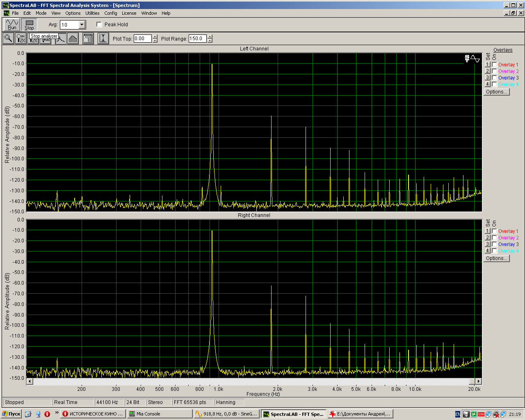Open the Avg count dropdown
The height and width of the screenshot is (420, 525).
[x=82, y=25]
